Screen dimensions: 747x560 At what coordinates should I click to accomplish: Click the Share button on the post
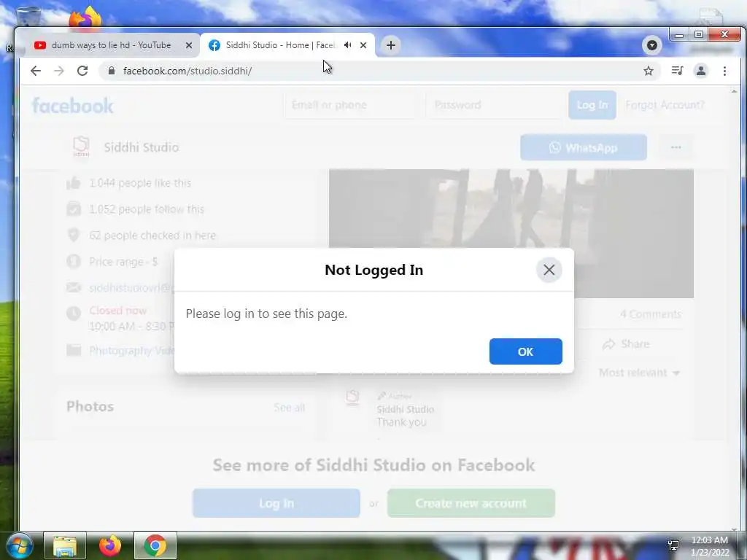[x=626, y=344]
